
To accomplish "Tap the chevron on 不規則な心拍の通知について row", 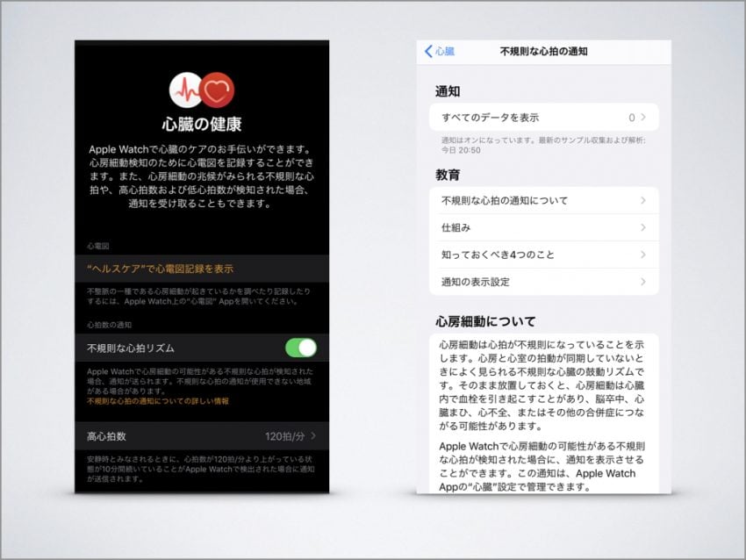I will pos(643,201).
